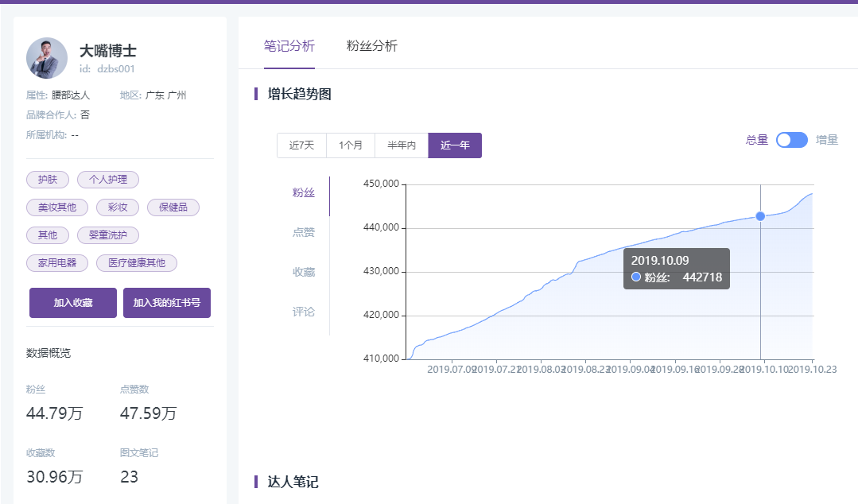858x504 pixels.
Task: Click the 达人笔记 heading
Action: [293, 482]
